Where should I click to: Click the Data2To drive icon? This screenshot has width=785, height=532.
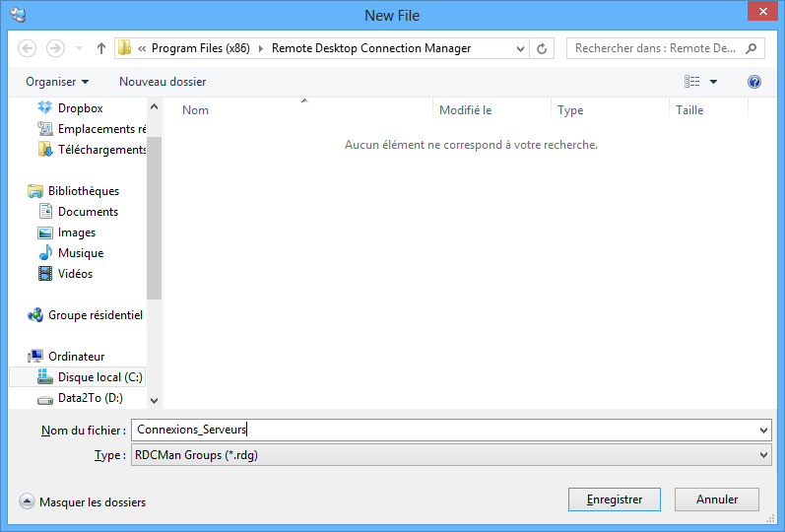pyautogui.click(x=45, y=399)
